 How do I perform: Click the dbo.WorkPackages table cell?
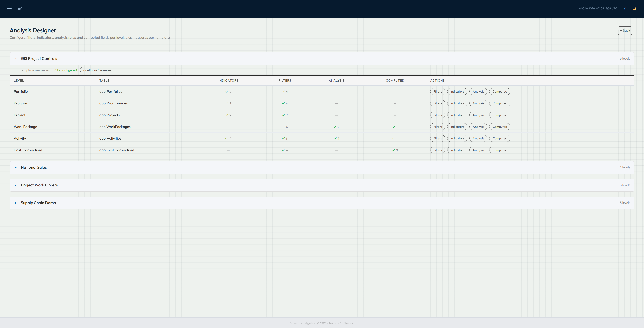115,127
